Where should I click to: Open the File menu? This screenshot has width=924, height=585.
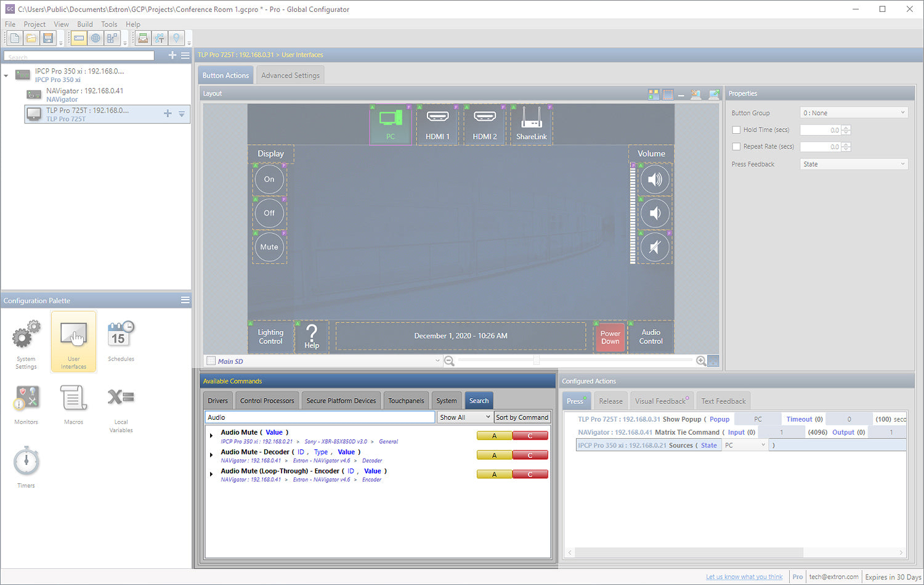coord(10,24)
